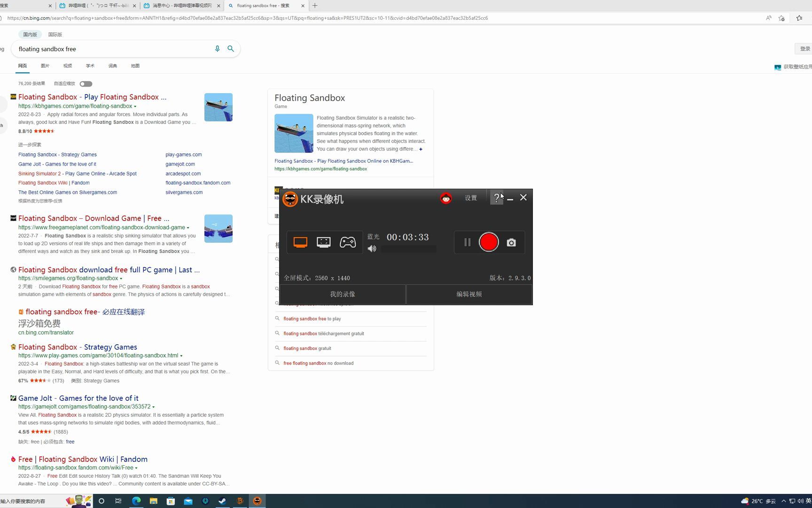Click second result's sinking ship thumbnail
Image resolution: width=812 pixels, height=508 pixels.
coord(219,229)
